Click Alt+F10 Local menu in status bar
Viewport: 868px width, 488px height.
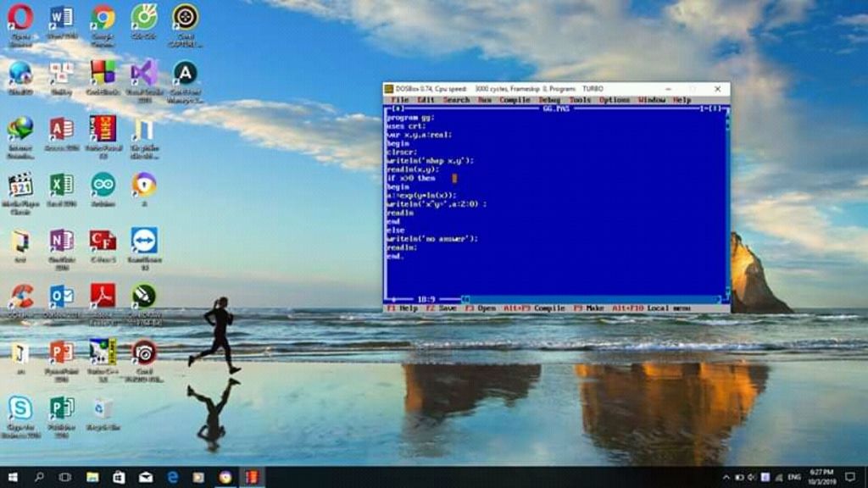651,308
